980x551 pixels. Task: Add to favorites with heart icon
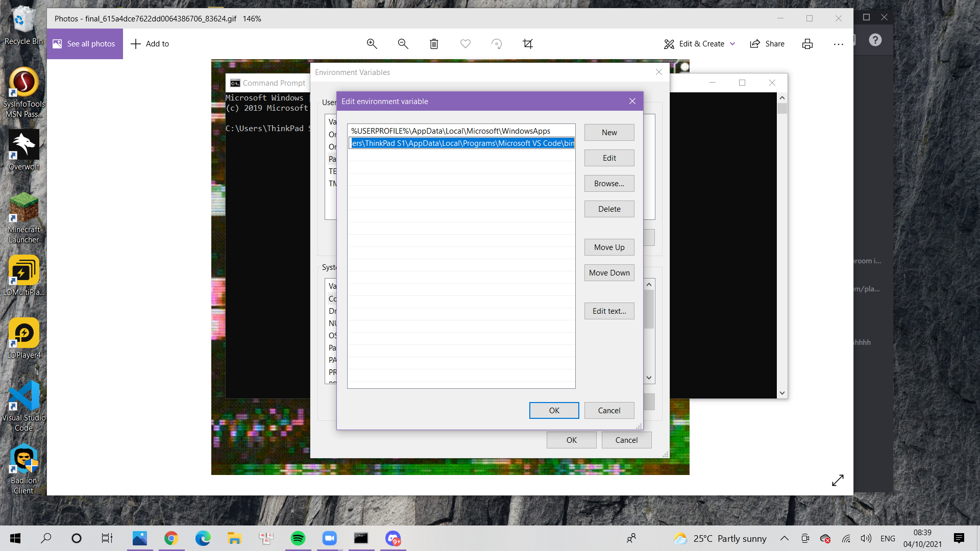click(465, 44)
